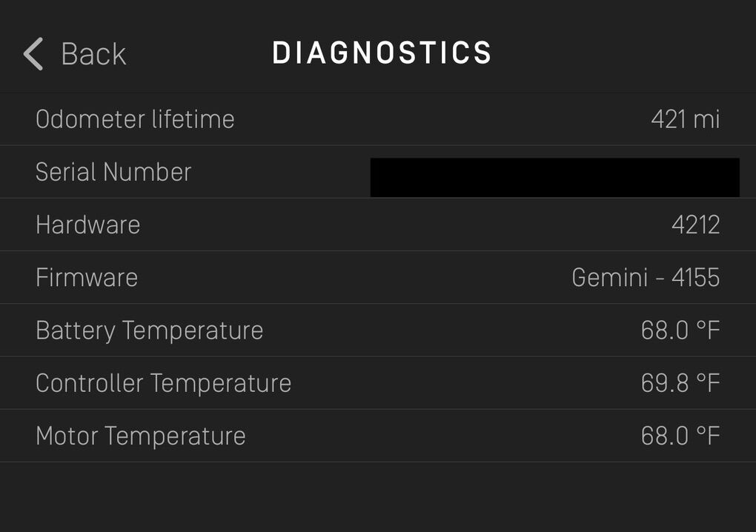Tap the firmware build number 4155
Screen dimensions: 756x532
coord(695,278)
